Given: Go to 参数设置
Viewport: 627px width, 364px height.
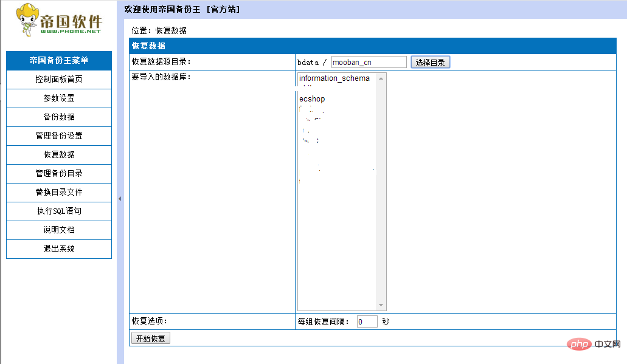Looking at the screenshot, I should pos(59,98).
